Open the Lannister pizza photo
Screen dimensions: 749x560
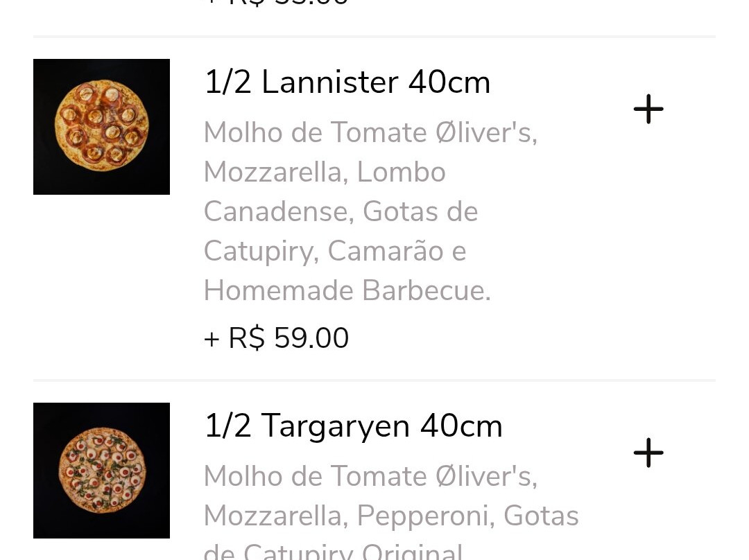[101, 127]
